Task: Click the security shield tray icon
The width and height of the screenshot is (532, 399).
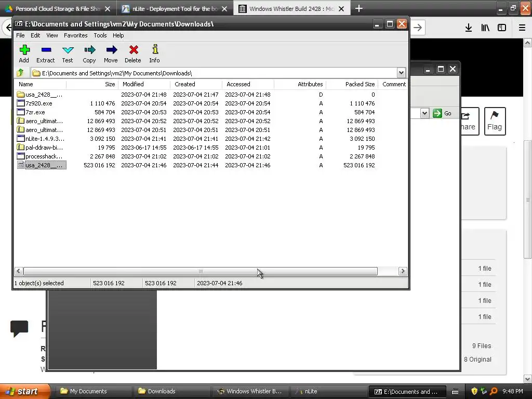Action: point(474,391)
